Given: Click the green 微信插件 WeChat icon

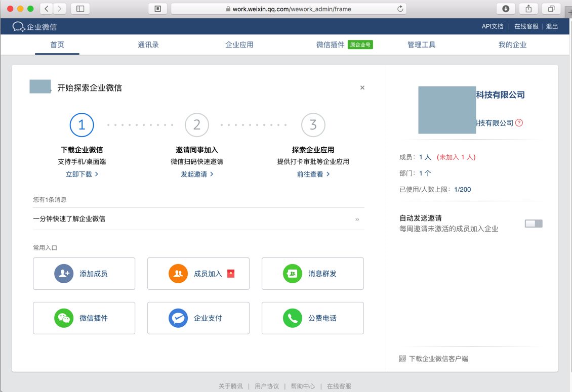Looking at the screenshot, I should [x=64, y=318].
